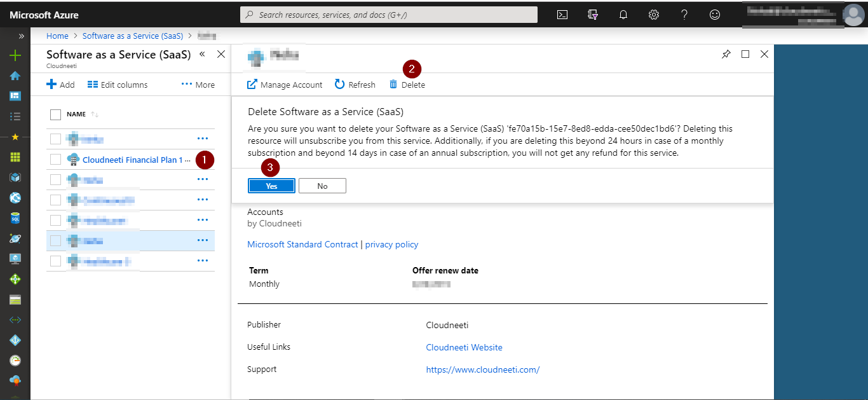Open the SQL databases sidebar icon
This screenshot has height=400, width=868.
[x=15, y=218]
